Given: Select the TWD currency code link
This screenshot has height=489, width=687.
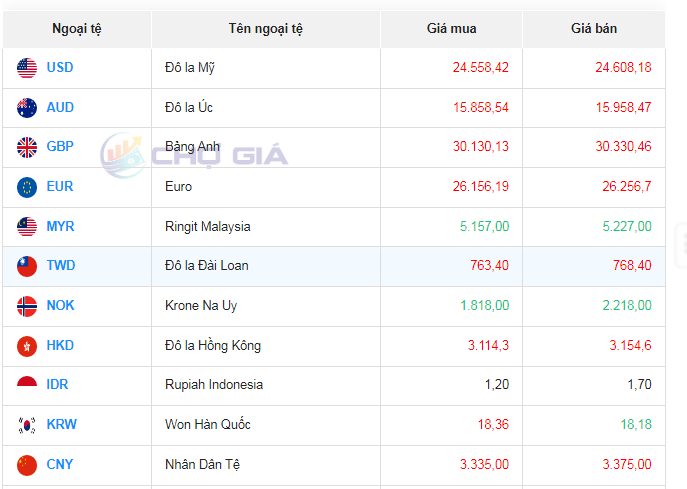Looking at the screenshot, I should point(61,266).
